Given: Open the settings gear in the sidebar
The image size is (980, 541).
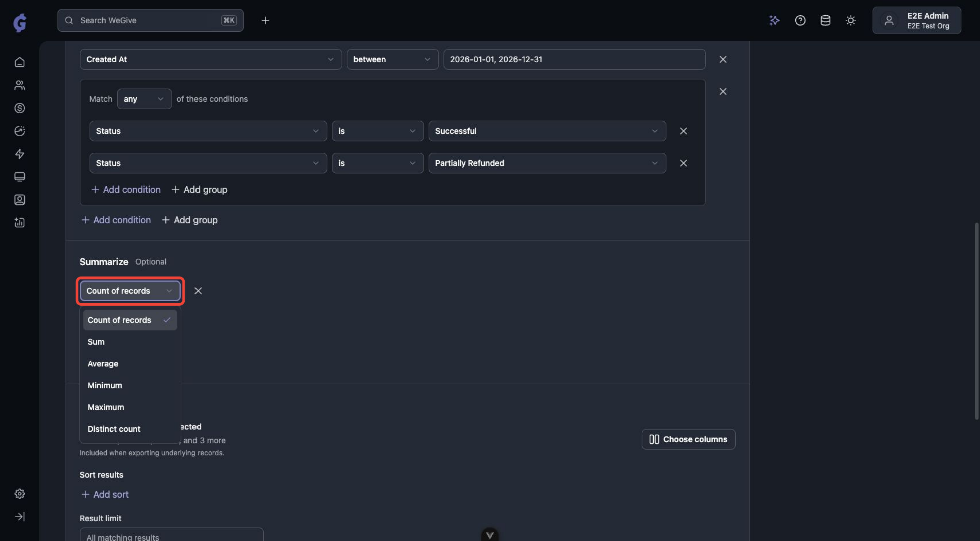Looking at the screenshot, I should click(x=20, y=494).
